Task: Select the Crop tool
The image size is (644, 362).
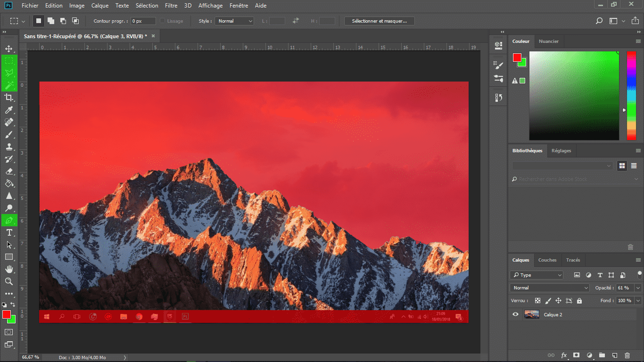Action: (9, 98)
